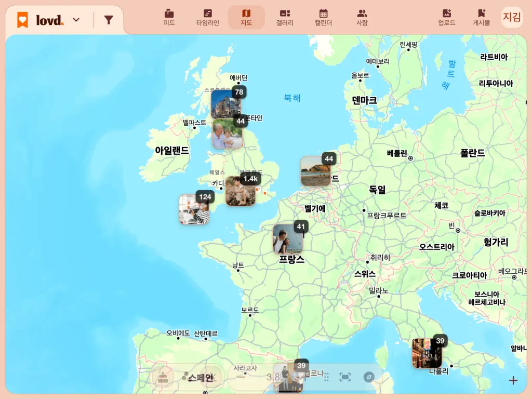Viewport: 532px width, 399px height.
Task: Open the 44-photo beach cluster
Action: point(317,170)
